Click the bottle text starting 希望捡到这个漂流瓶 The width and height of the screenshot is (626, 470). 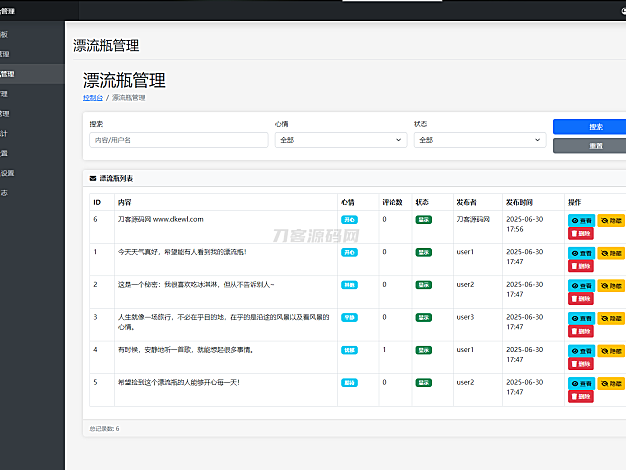(178, 383)
